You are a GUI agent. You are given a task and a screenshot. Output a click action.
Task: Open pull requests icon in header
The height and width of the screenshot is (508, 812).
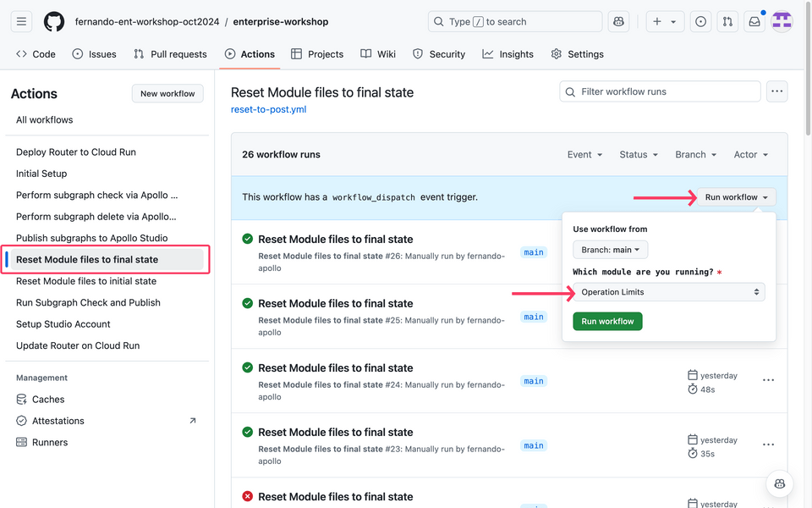point(727,22)
